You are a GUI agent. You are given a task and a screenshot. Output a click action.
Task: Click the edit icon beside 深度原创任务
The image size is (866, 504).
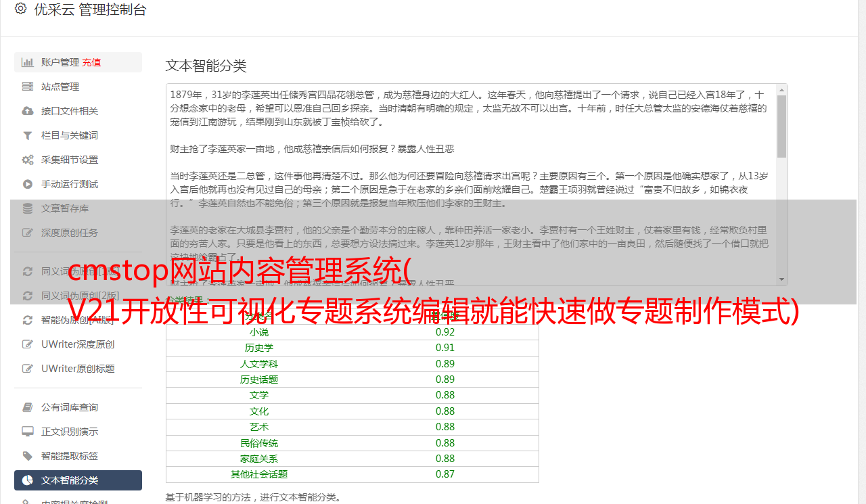tap(28, 233)
